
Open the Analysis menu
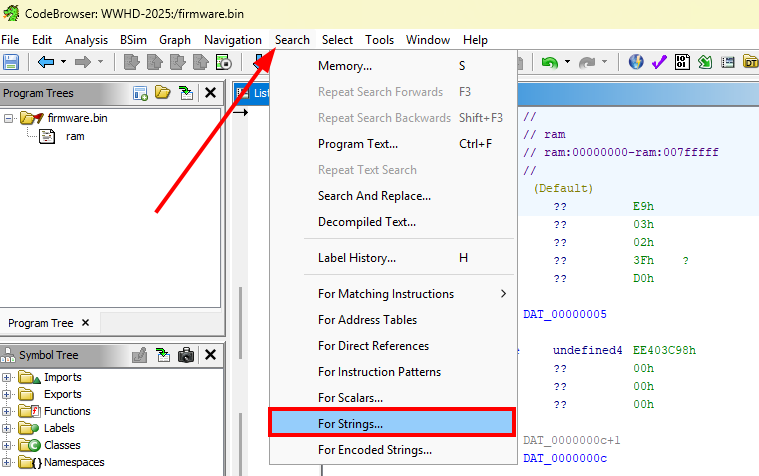(x=86, y=39)
